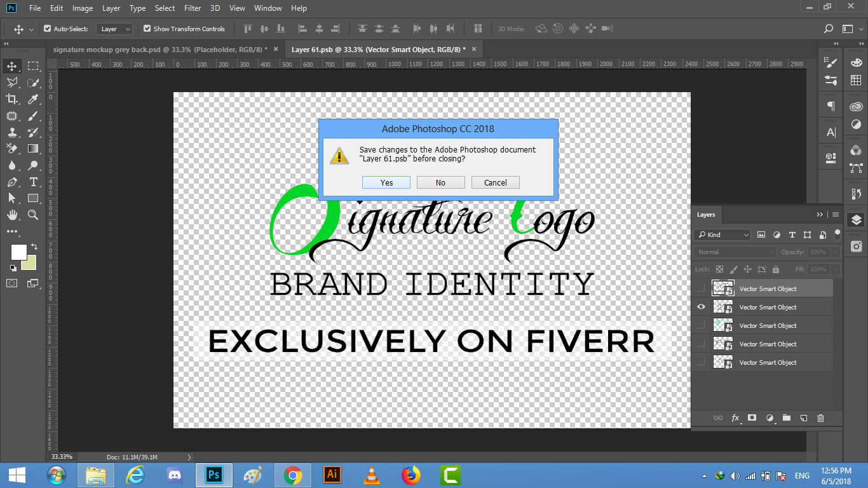Screen dimensions: 868x488
Task: Select the History Brush tool
Action: (33, 132)
